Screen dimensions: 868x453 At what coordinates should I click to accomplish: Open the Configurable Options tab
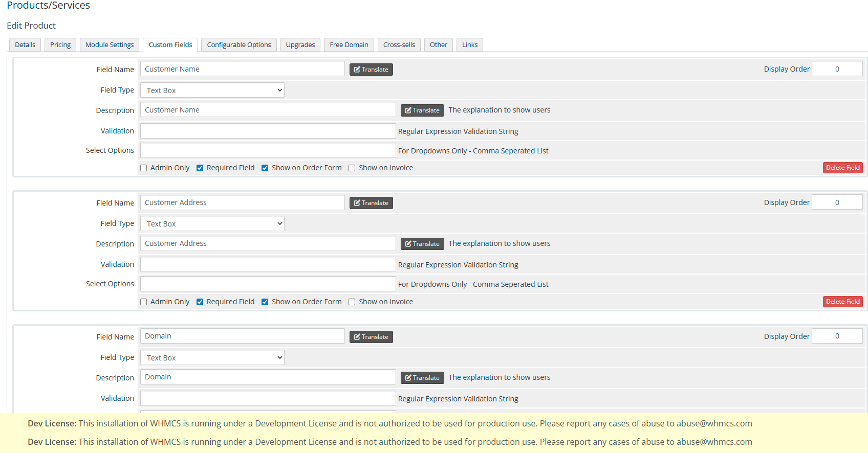pyautogui.click(x=239, y=45)
